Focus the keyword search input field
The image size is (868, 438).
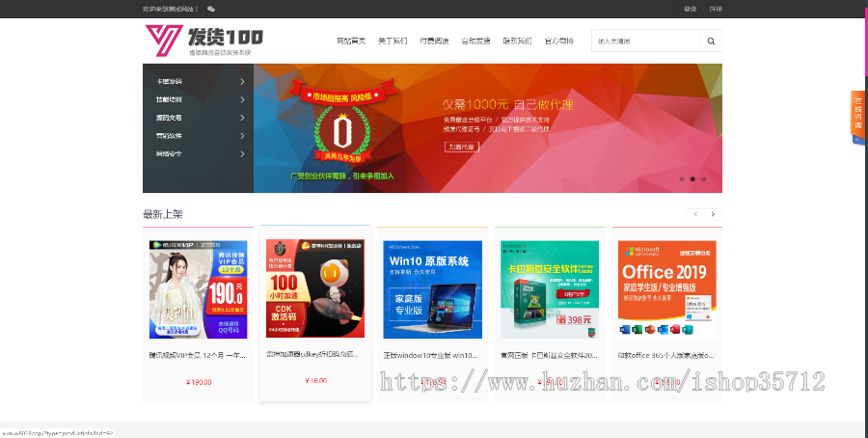click(x=645, y=41)
